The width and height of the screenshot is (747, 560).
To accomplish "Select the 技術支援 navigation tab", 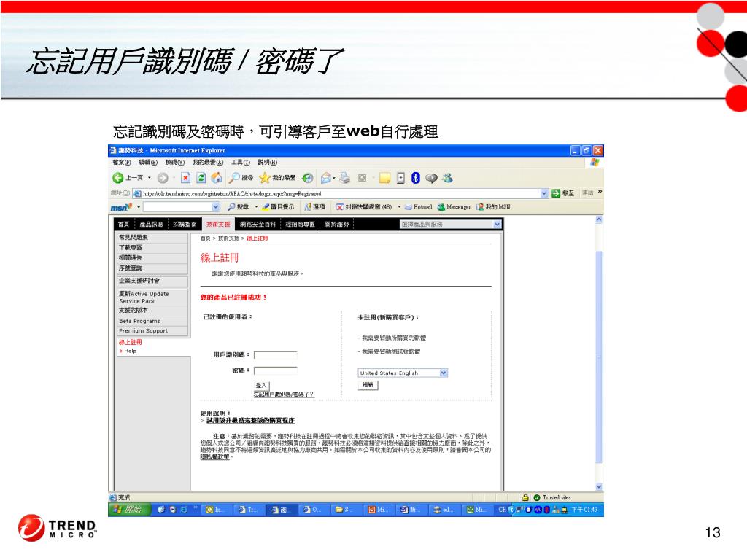I will 218,225.
